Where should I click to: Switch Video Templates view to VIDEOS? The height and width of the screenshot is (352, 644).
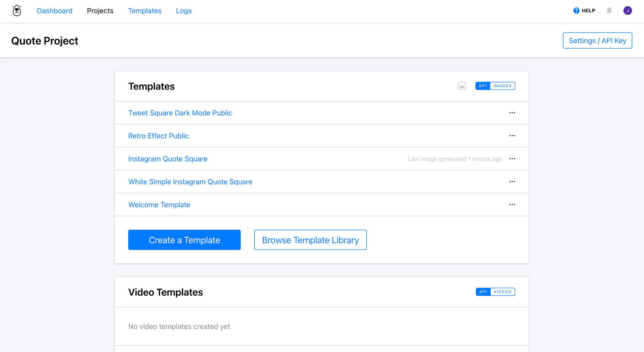[x=503, y=292]
